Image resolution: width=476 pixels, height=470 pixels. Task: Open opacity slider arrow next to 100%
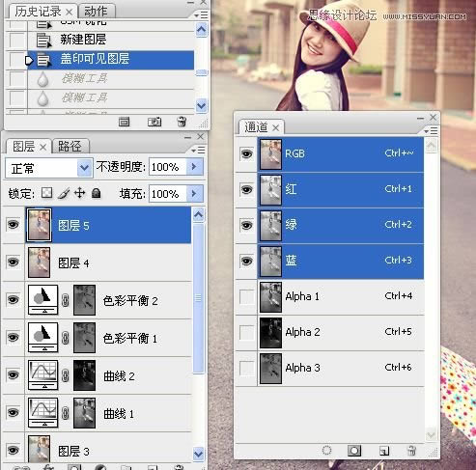coord(194,167)
